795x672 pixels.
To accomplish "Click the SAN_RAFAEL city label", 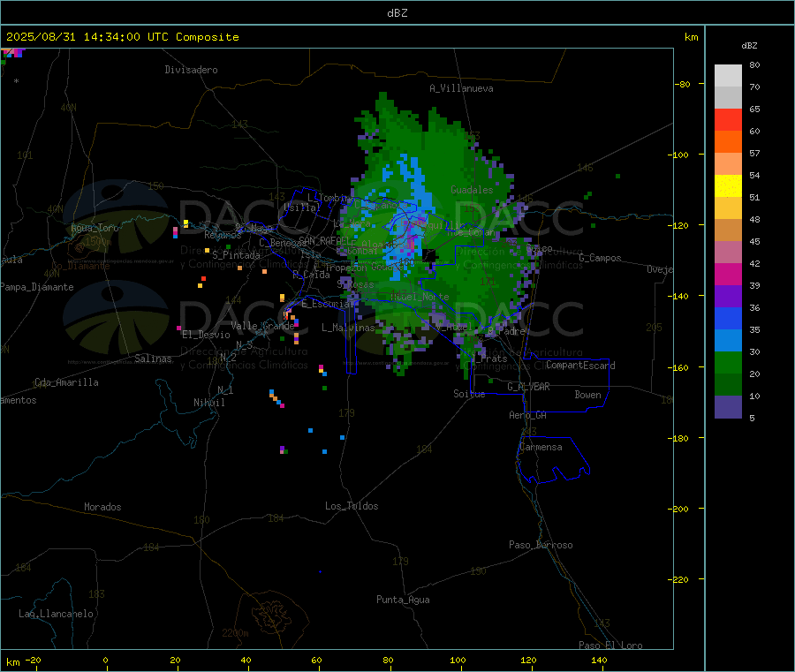I will coord(323,240).
